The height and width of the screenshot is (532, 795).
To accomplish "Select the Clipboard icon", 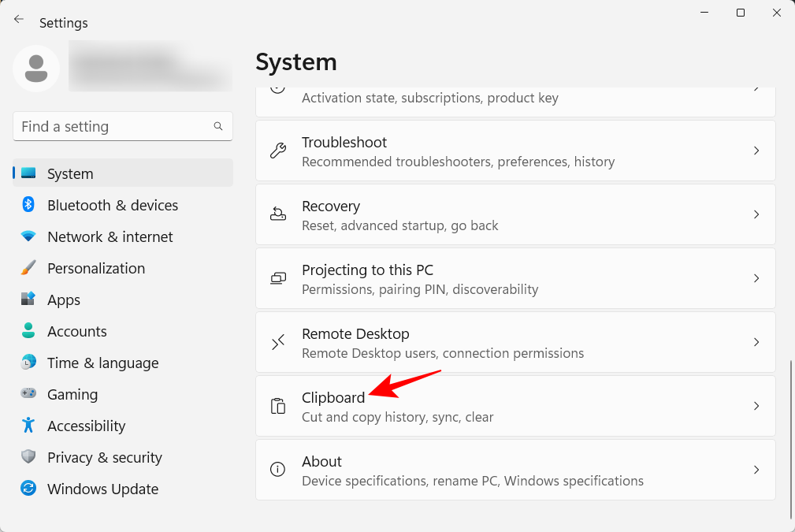I will point(277,406).
